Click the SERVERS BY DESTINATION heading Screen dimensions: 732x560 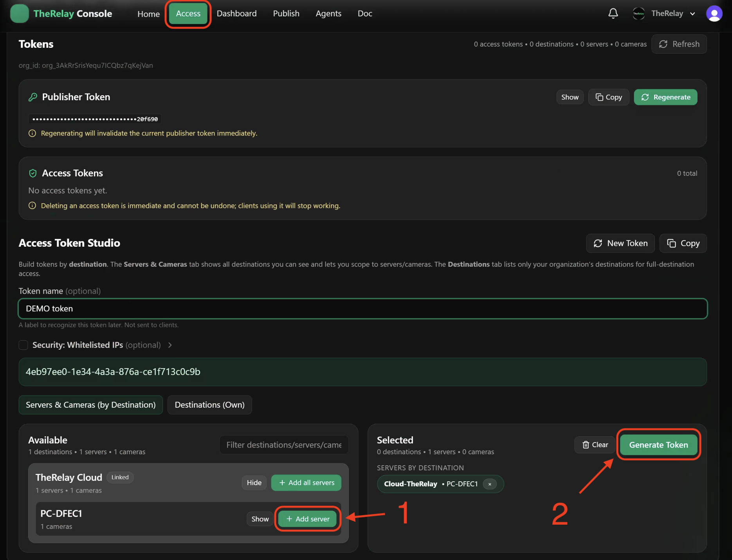click(x=420, y=468)
